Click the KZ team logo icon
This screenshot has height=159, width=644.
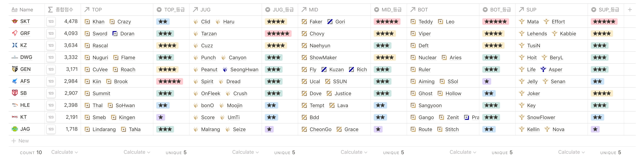[x=15, y=45]
